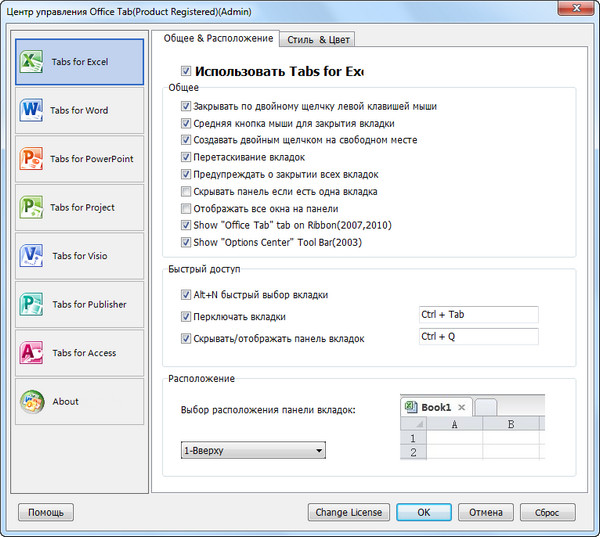Click the Book1 preview tab thumbnail

coord(436,408)
